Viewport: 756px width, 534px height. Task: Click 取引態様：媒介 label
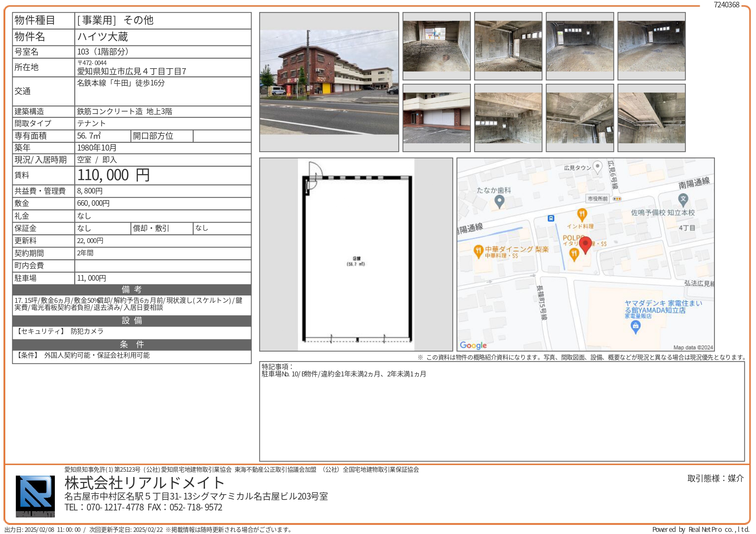click(716, 478)
